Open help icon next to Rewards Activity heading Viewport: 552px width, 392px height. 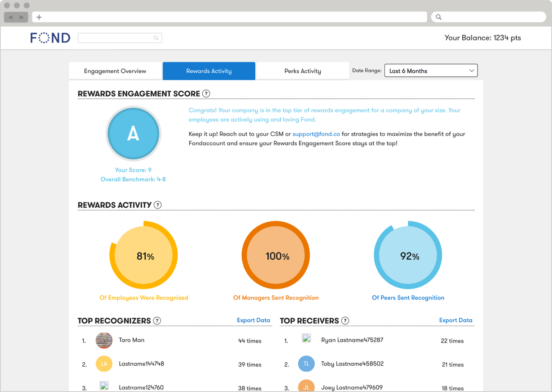pos(157,205)
